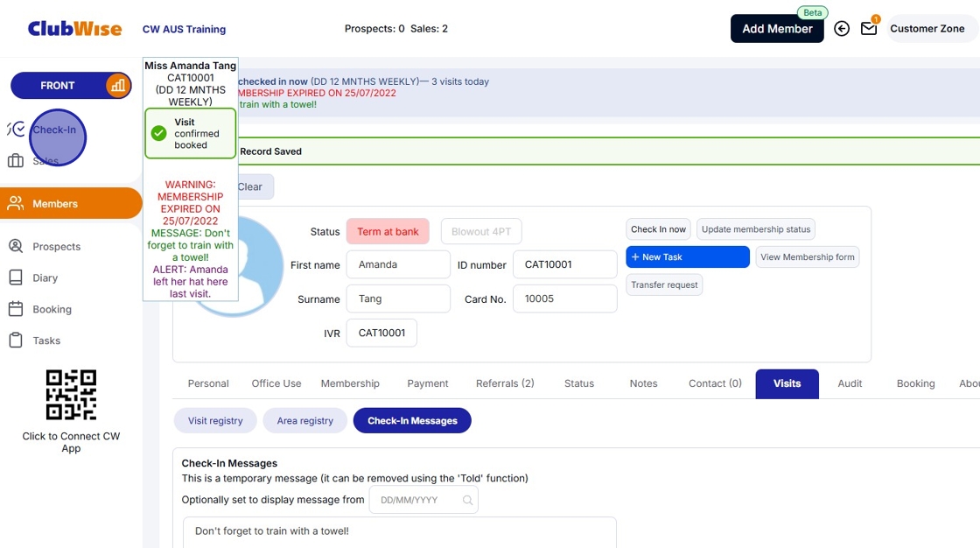Switch to the Audit tab
This screenshot has height=548, width=980.
pos(850,383)
